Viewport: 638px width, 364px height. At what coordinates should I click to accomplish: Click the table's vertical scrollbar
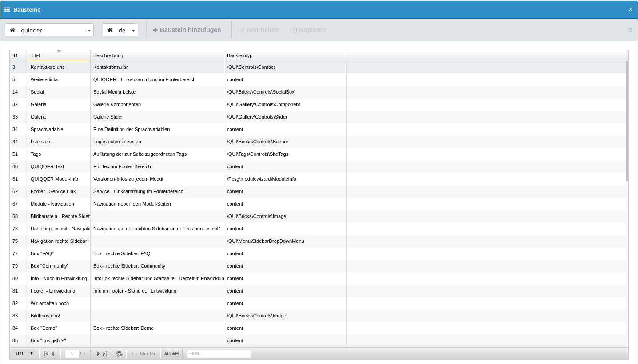(x=627, y=121)
